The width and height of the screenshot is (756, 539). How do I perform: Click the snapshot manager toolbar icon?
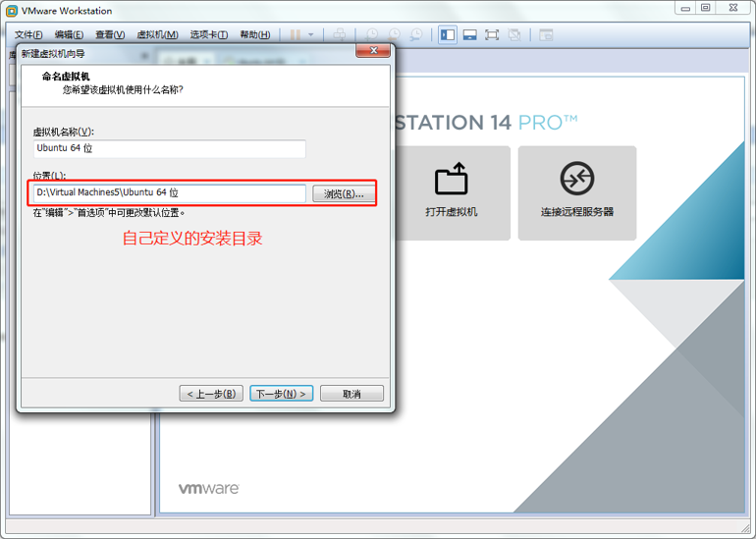click(415, 34)
